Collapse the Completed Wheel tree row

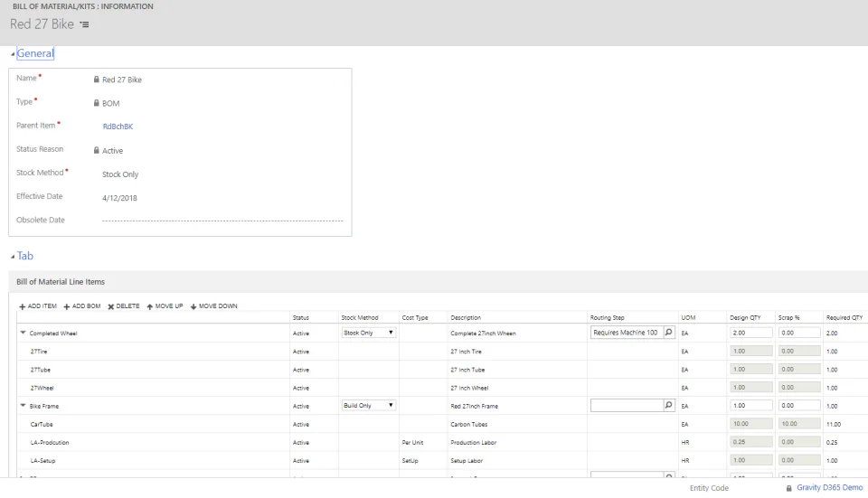coord(23,333)
